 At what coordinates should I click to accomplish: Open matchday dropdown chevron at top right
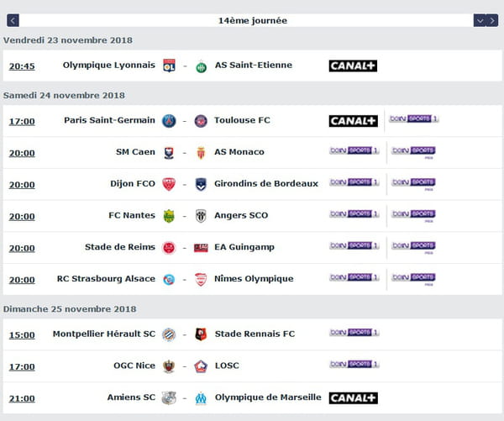coord(480,20)
